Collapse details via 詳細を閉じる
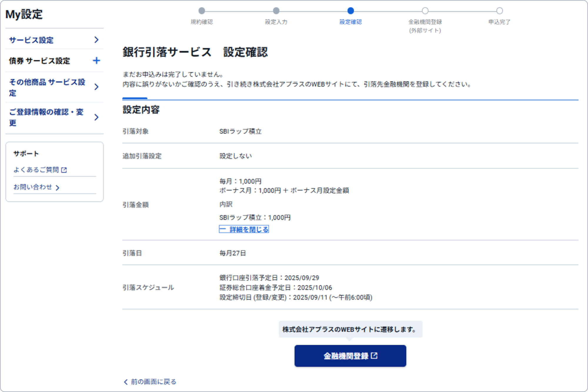 (244, 229)
